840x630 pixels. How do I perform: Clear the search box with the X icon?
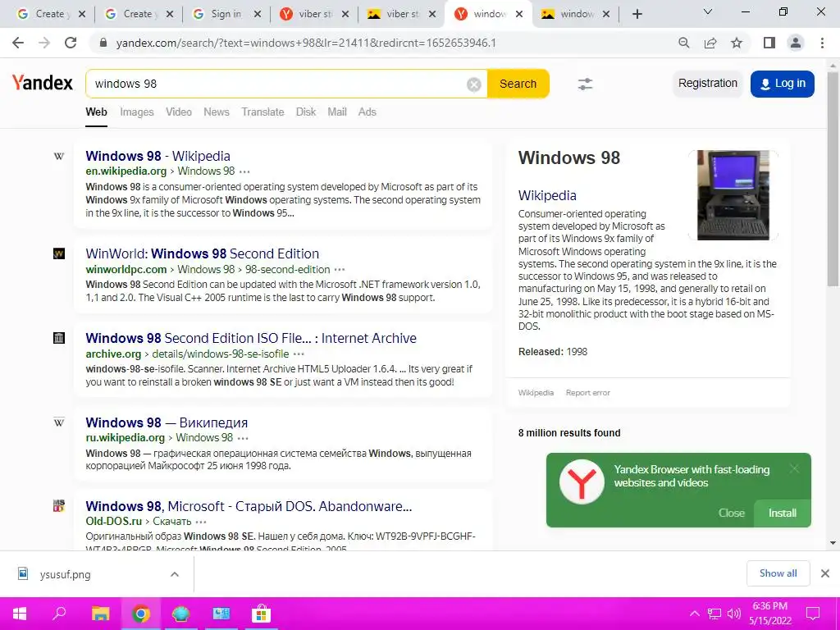pos(473,84)
